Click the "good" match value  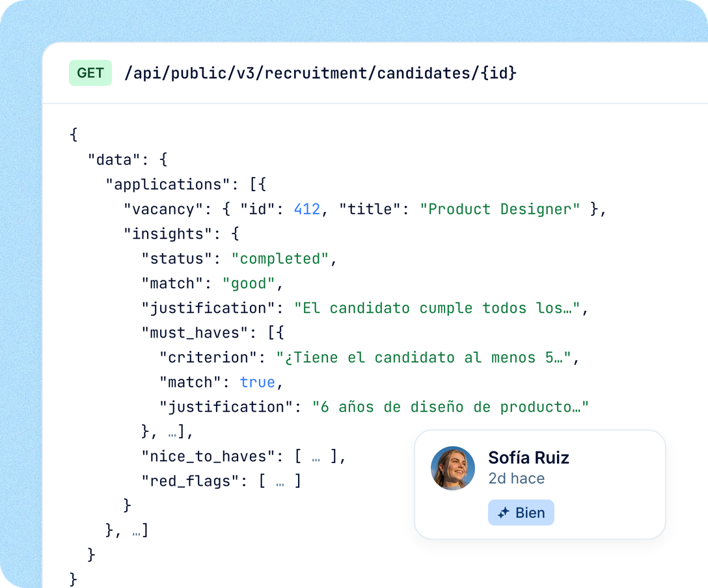[249, 284]
